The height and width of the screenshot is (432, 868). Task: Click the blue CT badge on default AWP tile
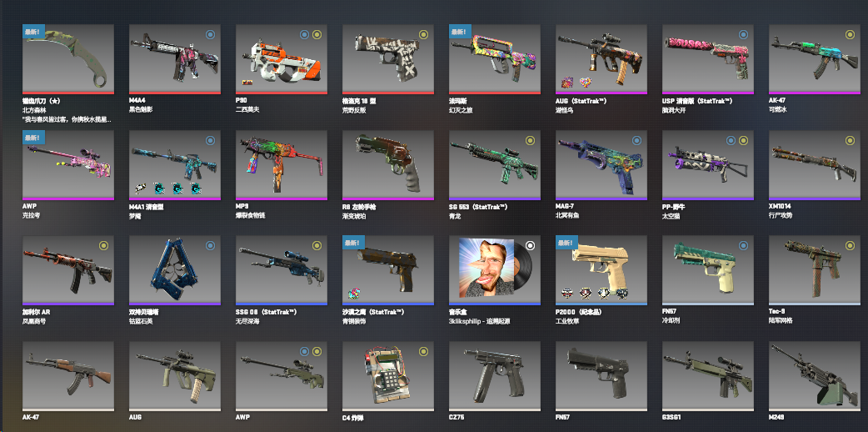[x=304, y=351]
